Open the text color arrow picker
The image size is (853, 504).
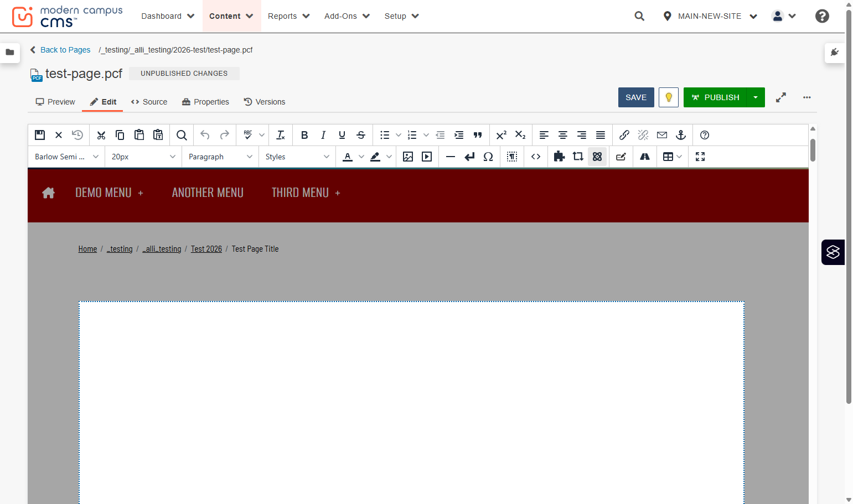tap(361, 157)
